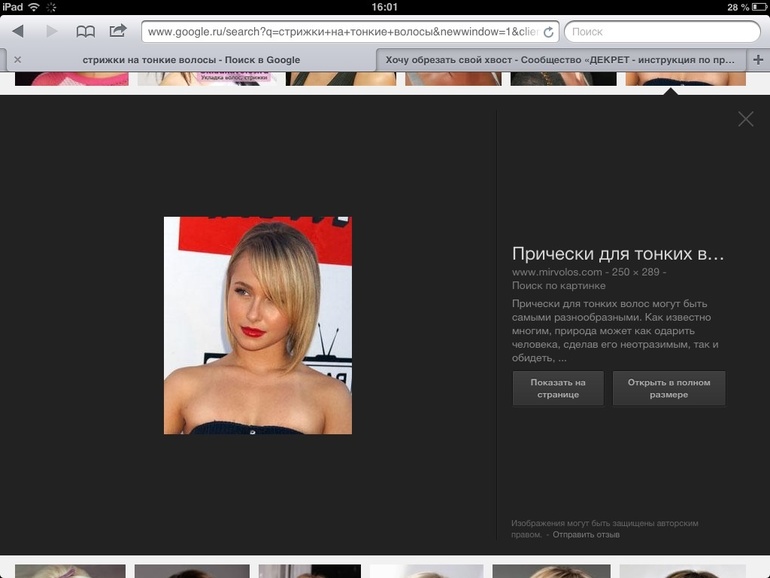The image size is (770, 578).
Task: Tap the google.ru URL address field
Action: [340, 32]
